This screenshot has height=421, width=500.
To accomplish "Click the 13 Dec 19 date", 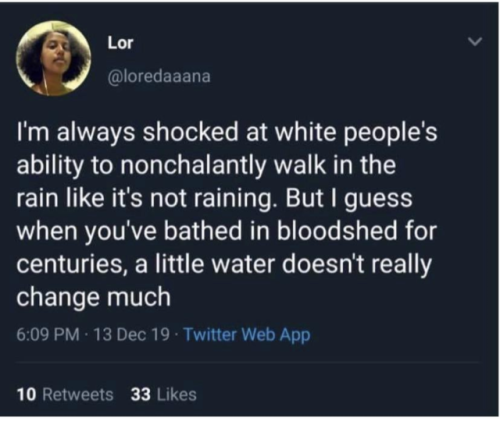I will [x=132, y=334].
